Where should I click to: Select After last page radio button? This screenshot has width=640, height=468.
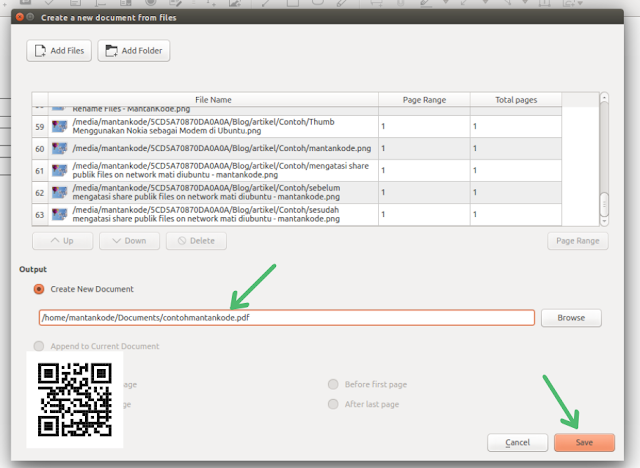click(x=333, y=404)
